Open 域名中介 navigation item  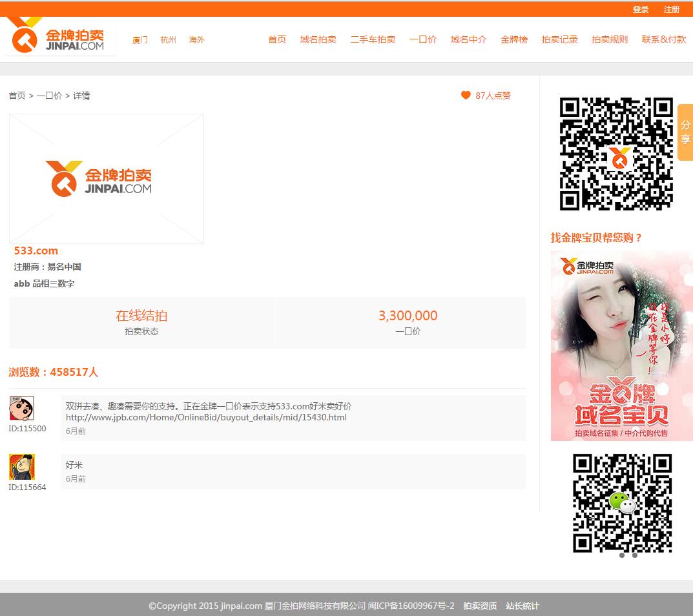(468, 39)
